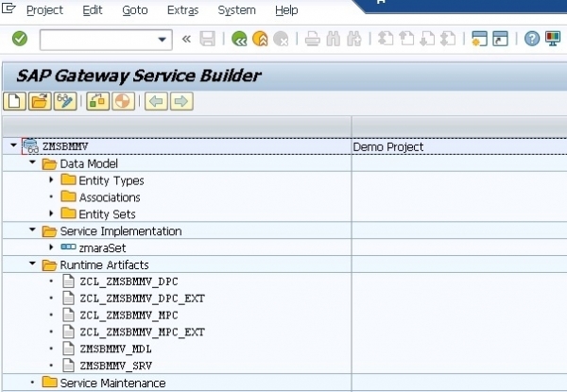This screenshot has width=567, height=392.
Task: Click the blue Help question mark icon
Action: (532, 39)
